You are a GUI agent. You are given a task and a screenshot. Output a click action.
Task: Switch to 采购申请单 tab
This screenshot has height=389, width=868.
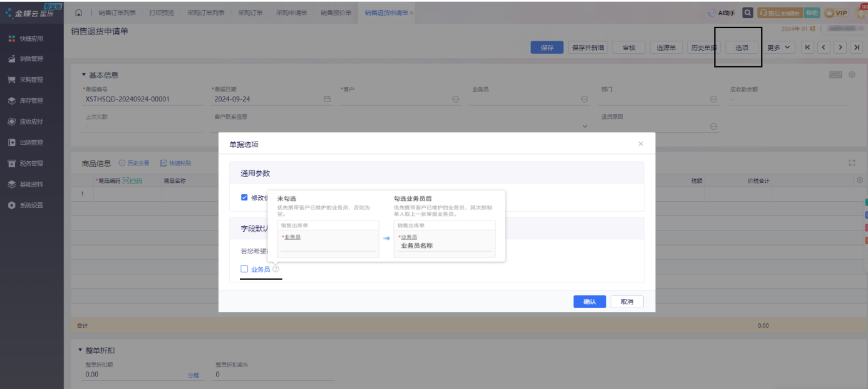point(291,13)
